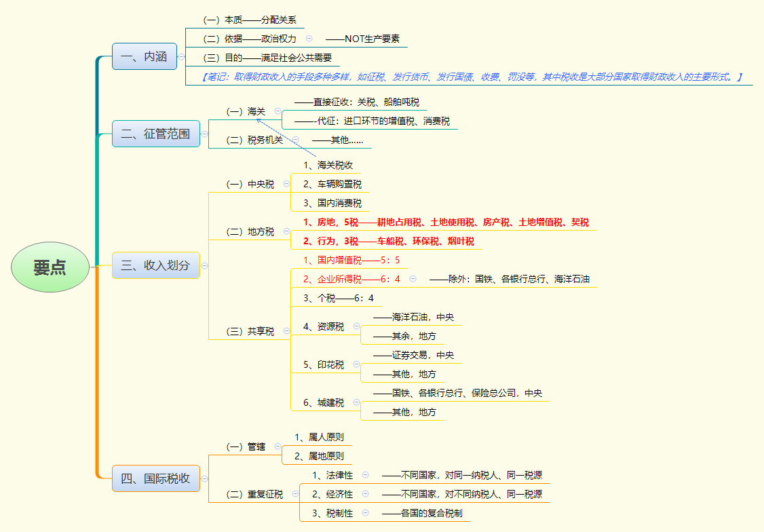Collapse toggle next to 4、资源税
The height and width of the screenshot is (532, 764).
coord(356,326)
